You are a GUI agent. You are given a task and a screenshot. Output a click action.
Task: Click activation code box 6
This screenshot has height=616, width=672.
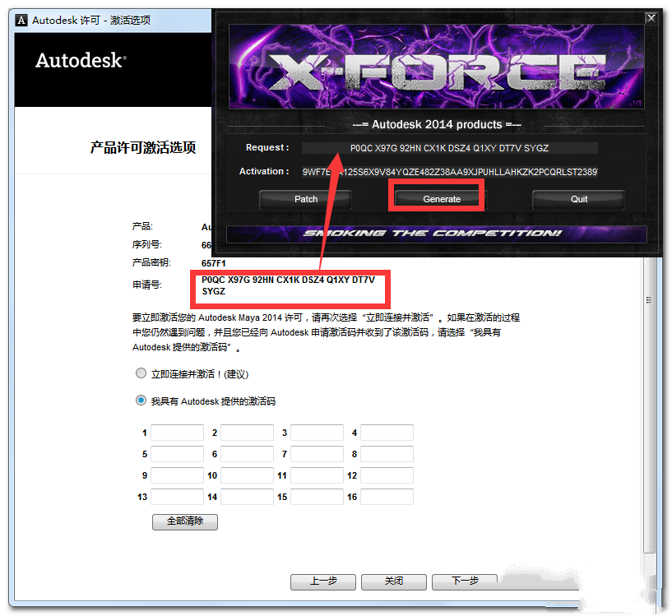pos(247,454)
